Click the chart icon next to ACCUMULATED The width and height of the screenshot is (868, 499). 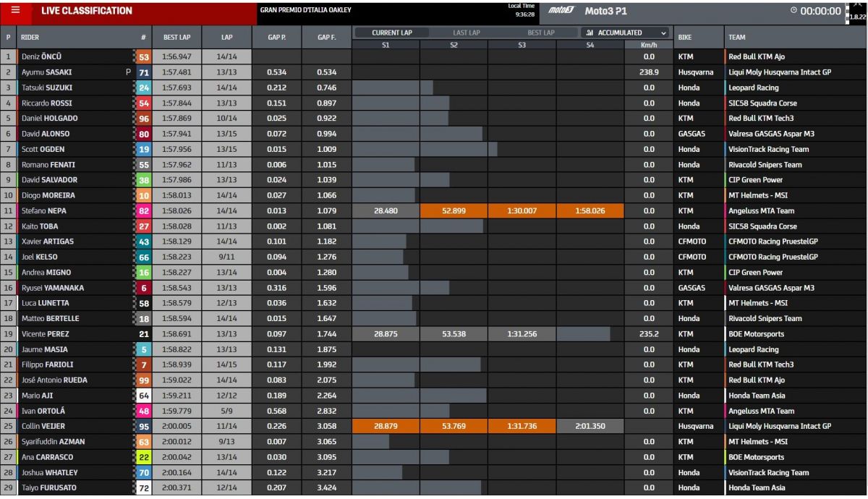point(590,33)
